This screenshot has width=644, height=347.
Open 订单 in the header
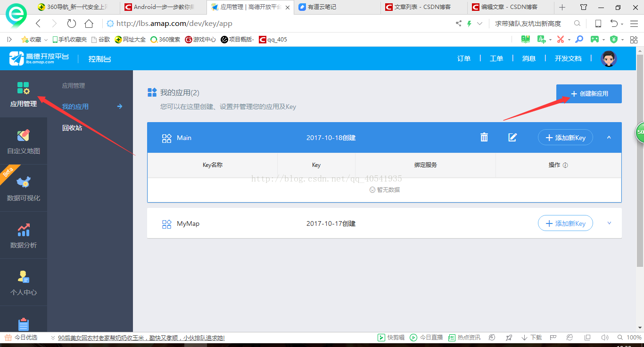point(464,58)
